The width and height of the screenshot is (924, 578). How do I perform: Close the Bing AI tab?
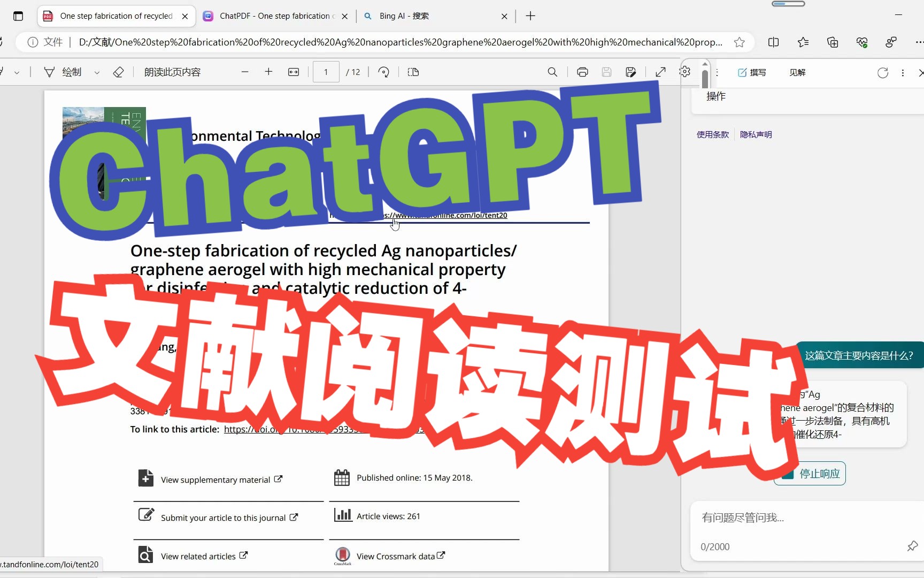tap(504, 16)
